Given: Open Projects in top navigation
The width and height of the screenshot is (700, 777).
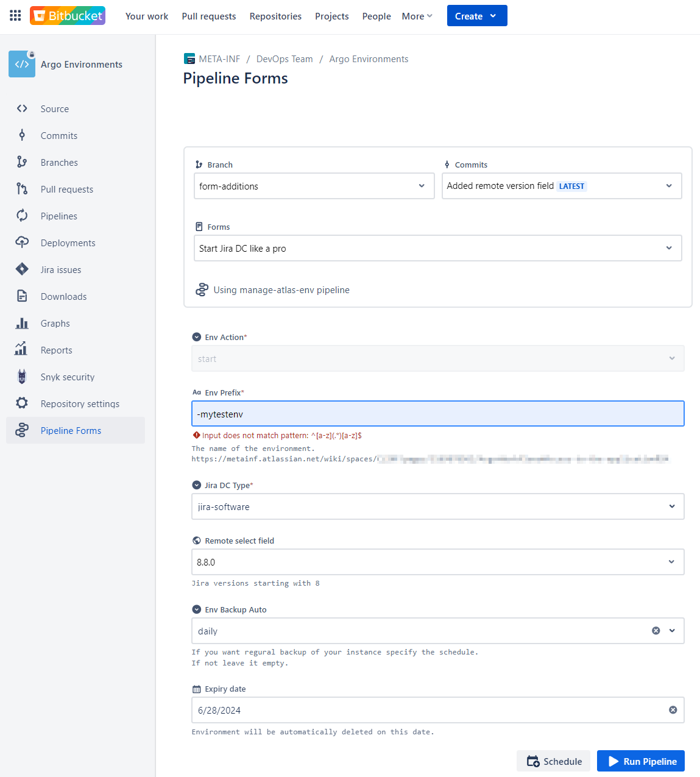Looking at the screenshot, I should coord(332,16).
